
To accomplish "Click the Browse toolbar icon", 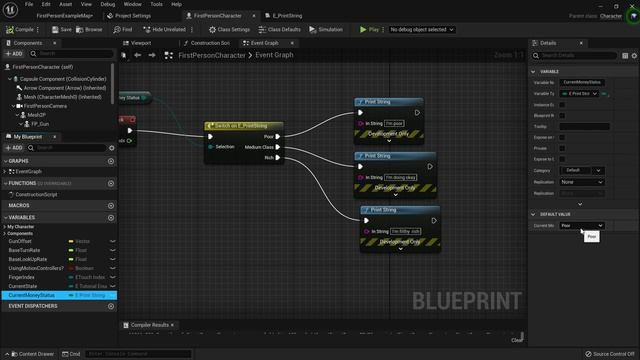I will tap(89, 29).
